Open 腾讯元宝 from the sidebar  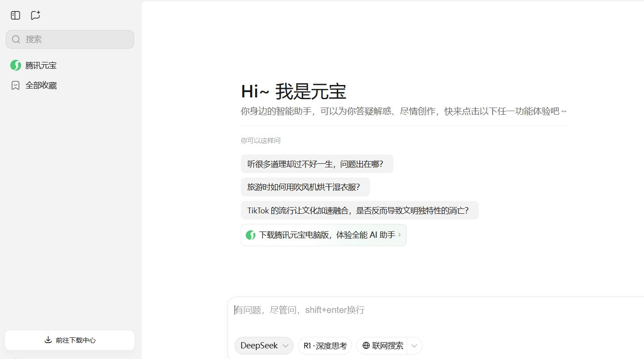coord(41,66)
